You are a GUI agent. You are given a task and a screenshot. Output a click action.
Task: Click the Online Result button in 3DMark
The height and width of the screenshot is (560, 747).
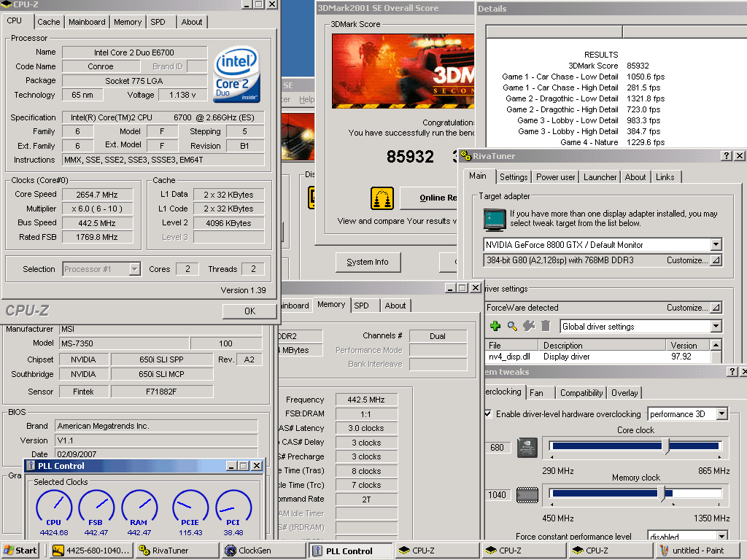(429, 198)
